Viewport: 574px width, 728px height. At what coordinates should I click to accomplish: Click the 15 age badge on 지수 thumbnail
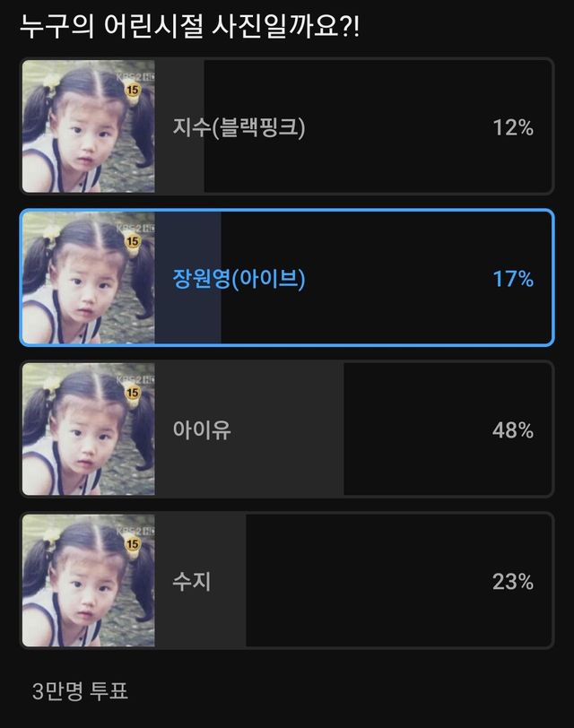coord(133,91)
